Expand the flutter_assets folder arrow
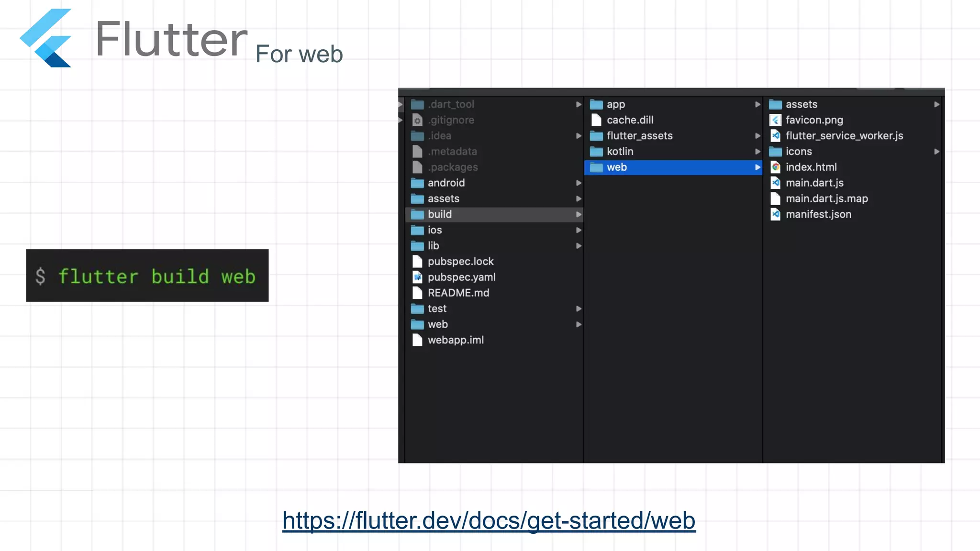Image resolution: width=980 pixels, height=551 pixels. tap(757, 136)
